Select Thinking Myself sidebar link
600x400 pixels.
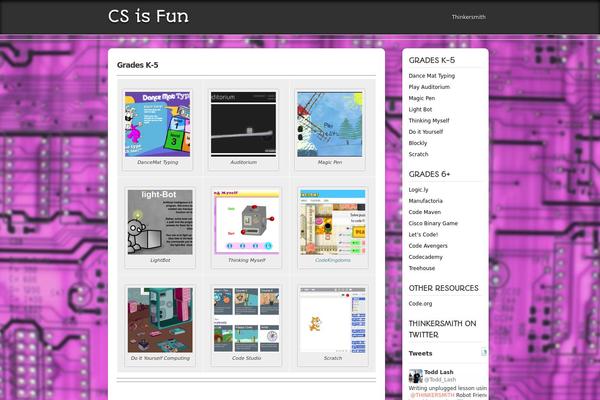point(429,121)
